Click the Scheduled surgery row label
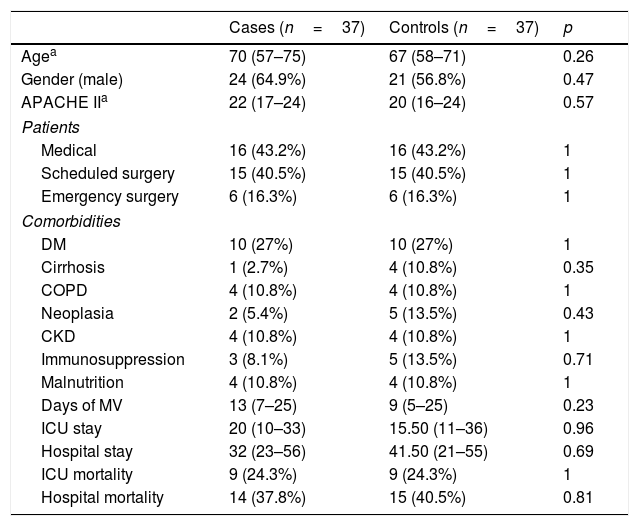 (108, 174)
